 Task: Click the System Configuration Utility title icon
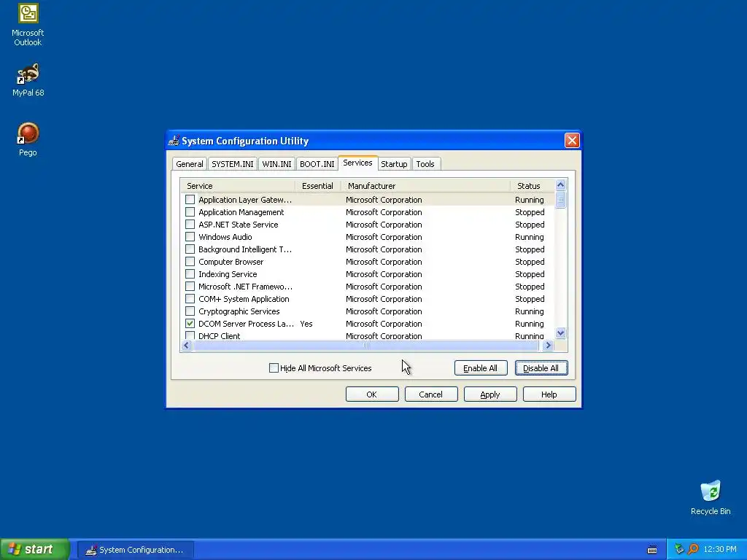[x=174, y=141]
